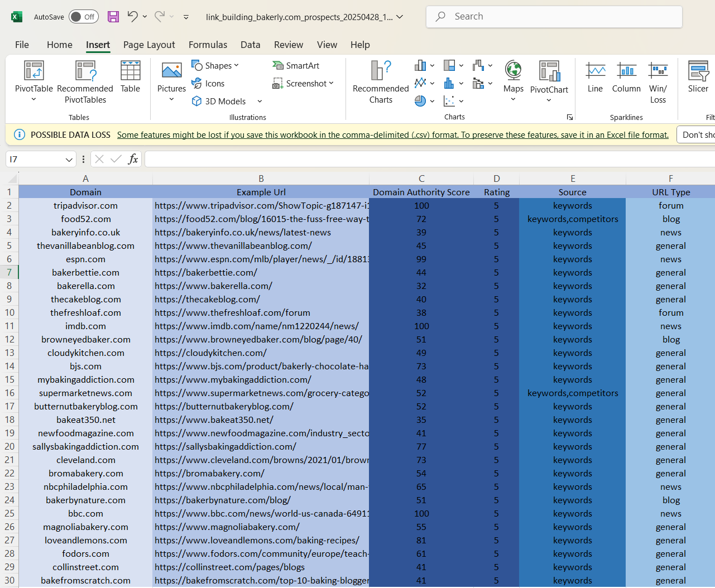The width and height of the screenshot is (715, 588).
Task: Click the 'Domain Authority Score' header cell
Action: [x=421, y=192]
